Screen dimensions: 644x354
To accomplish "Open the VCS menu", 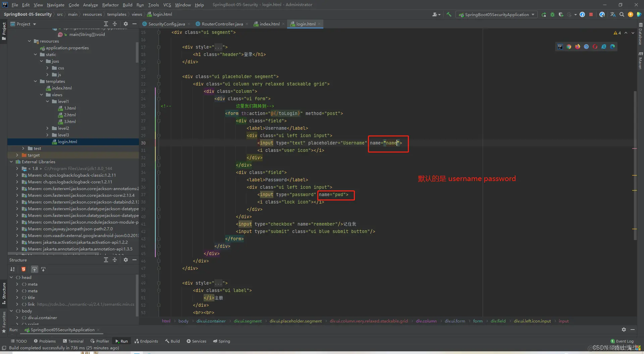I will (167, 5).
